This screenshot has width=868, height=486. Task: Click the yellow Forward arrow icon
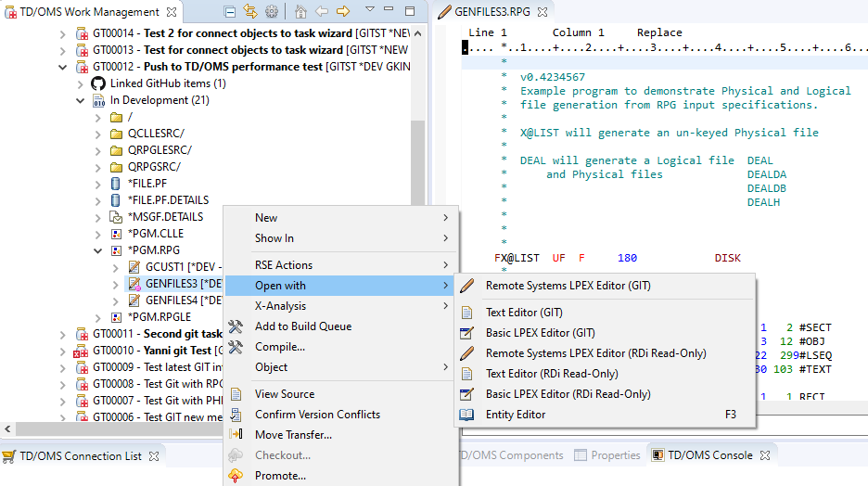tap(342, 11)
